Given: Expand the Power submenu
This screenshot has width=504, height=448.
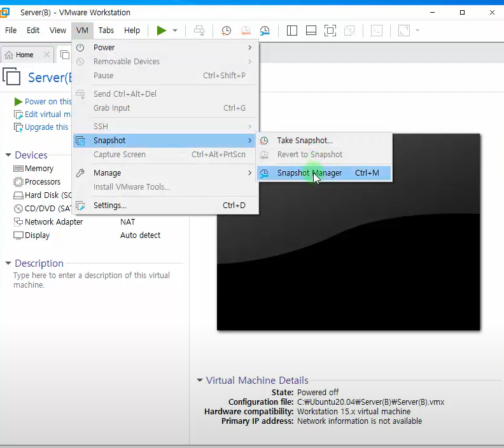Looking at the screenshot, I should click(165, 48).
